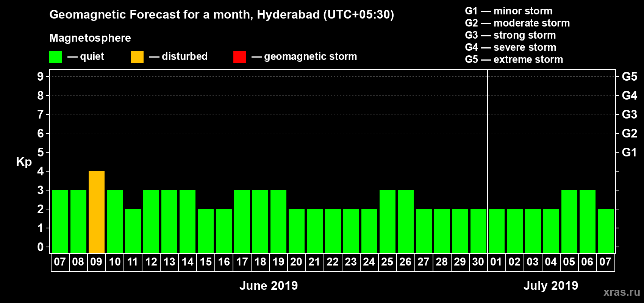Click the '— quiet' legend label

[86, 57]
